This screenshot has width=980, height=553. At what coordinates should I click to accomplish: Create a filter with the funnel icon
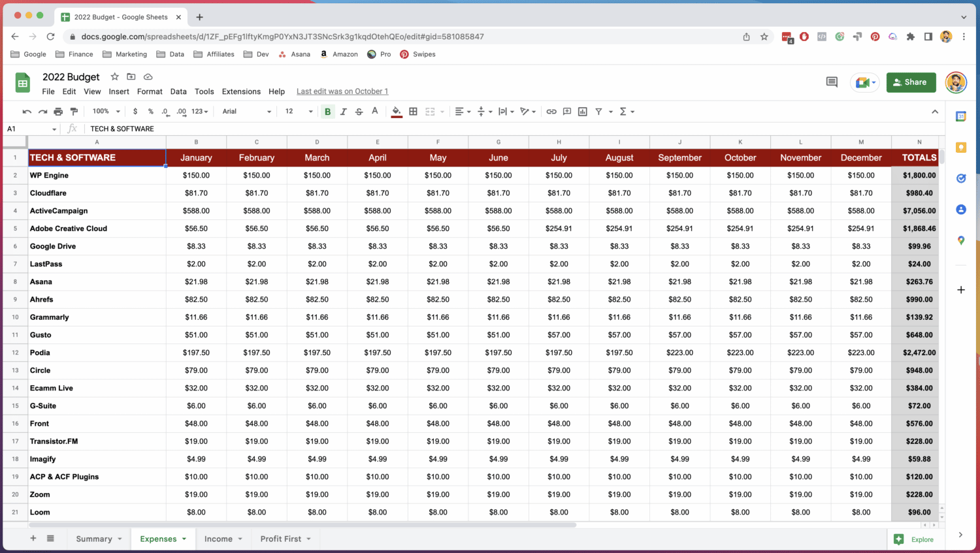(x=598, y=112)
